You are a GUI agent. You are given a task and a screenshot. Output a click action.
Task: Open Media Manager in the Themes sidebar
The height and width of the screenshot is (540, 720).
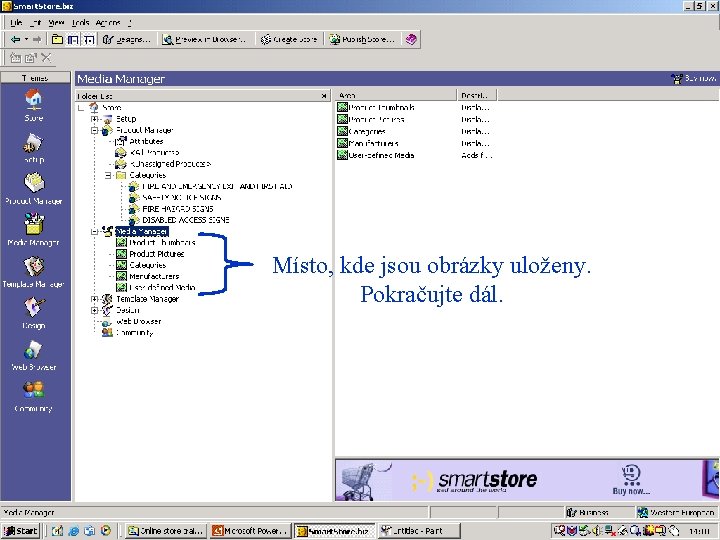point(34,230)
